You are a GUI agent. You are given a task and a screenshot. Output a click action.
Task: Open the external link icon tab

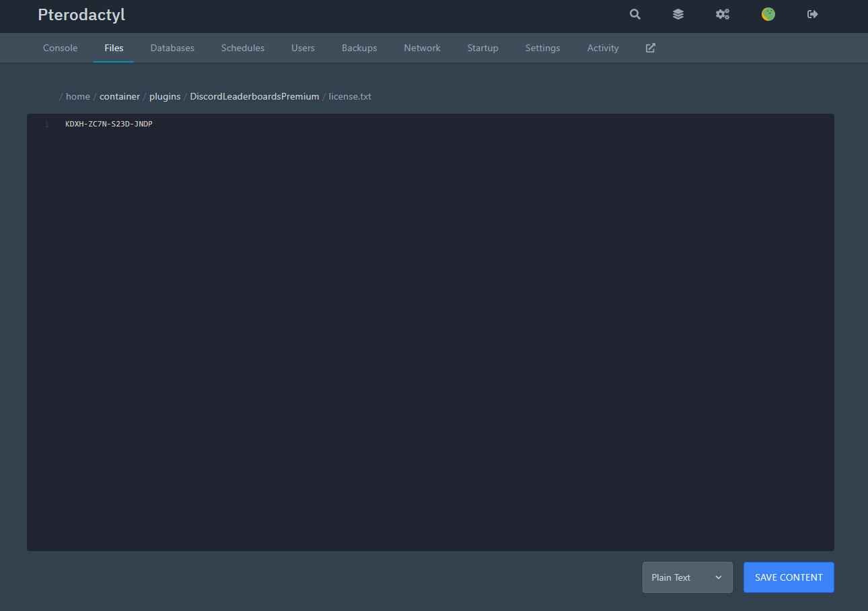point(650,48)
